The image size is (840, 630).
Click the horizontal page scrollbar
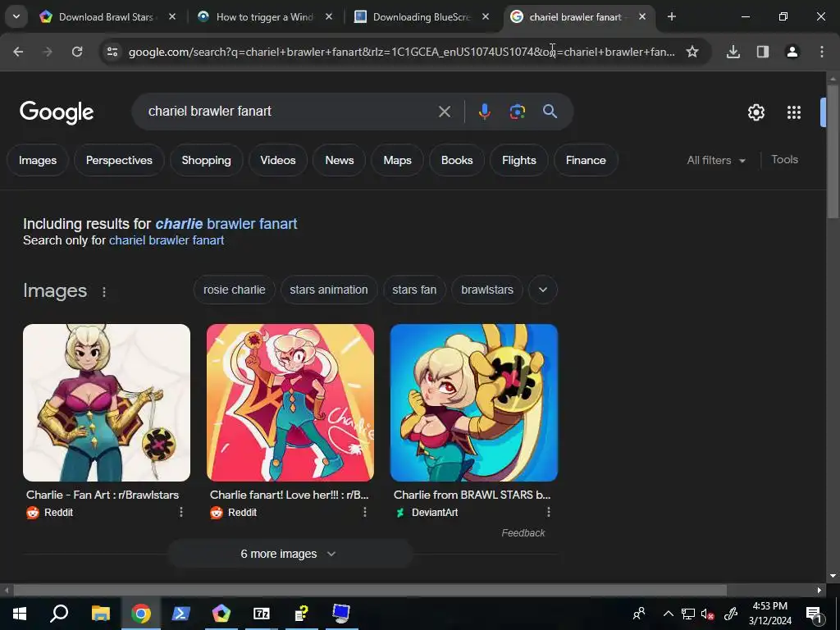point(370,591)
